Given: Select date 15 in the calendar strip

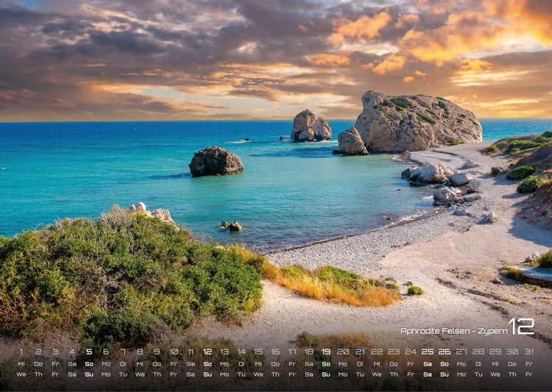Looking at the screenshot, I should click(x=258, y=352).
